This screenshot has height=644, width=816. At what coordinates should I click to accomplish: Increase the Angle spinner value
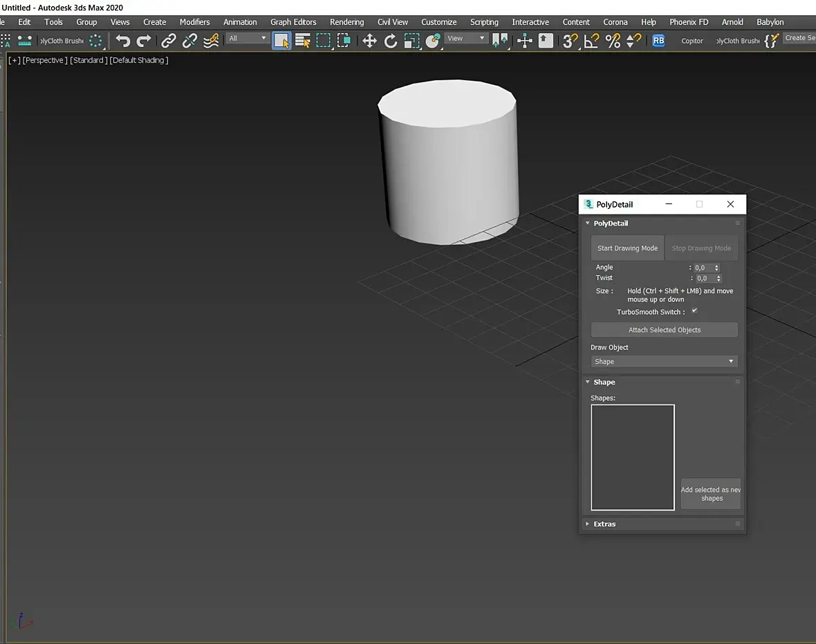click(x=716, y=266)
